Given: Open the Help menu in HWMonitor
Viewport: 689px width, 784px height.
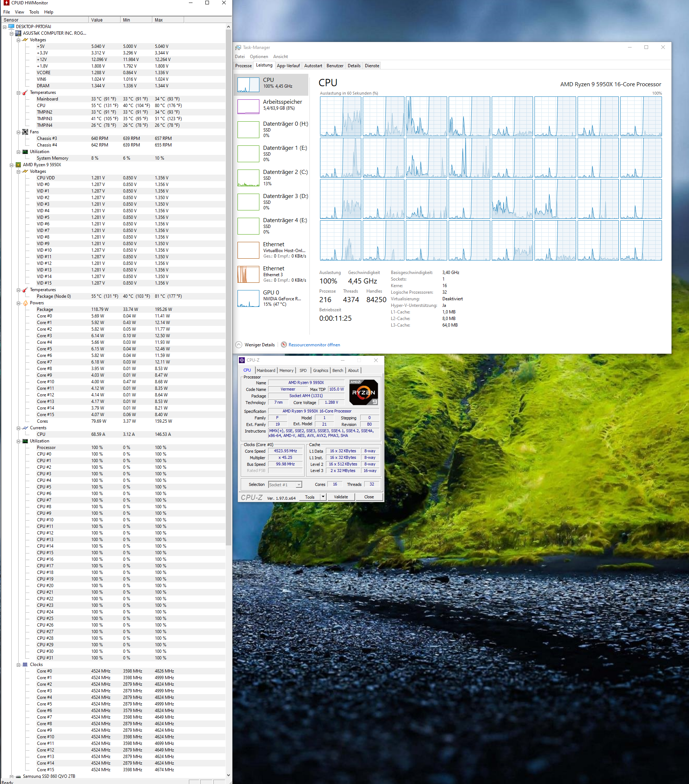Looking at the screenshot, I should (x=49, y=12).
